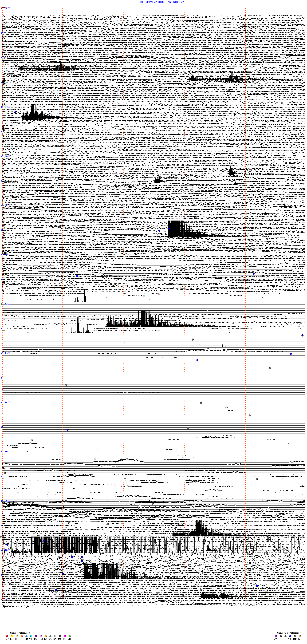
Task: Click the bottom '00:00' time label
Action: click(x=8, y=599)
